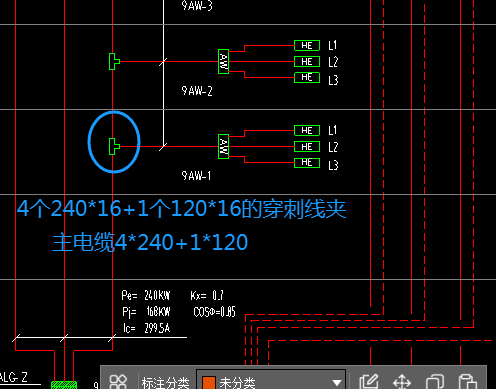Click the L3 label of 9AW-2
This screenshot has height=389, width=496.
[x=333, y=80]
